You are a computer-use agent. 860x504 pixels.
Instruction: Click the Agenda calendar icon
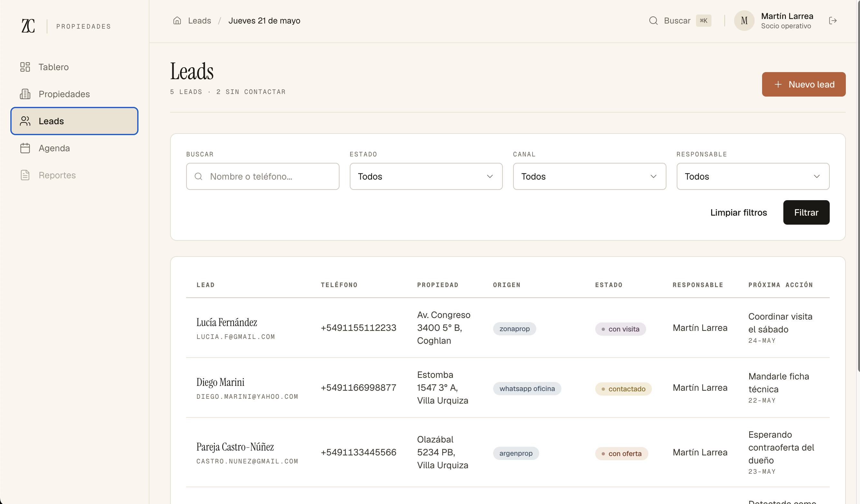click(x=25, y=148)
